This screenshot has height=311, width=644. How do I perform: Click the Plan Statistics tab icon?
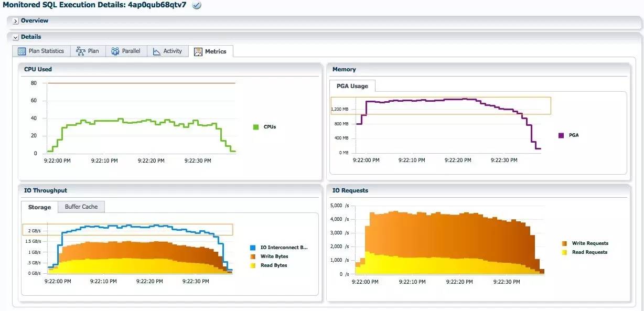[22, 51]
